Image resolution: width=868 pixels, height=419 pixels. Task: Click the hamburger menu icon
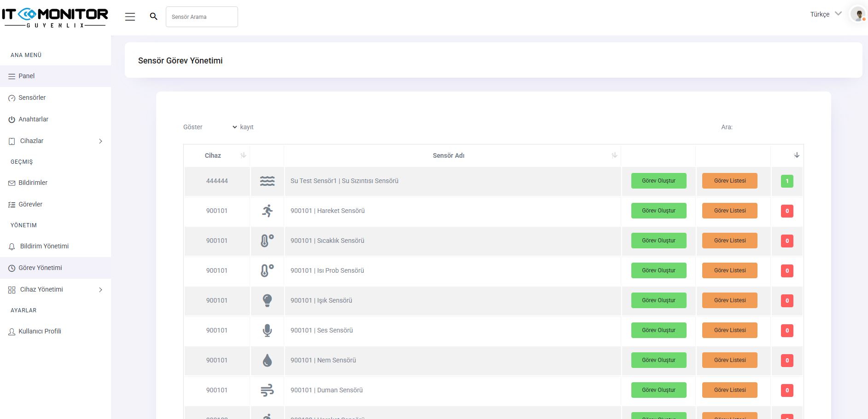(130, 17)
